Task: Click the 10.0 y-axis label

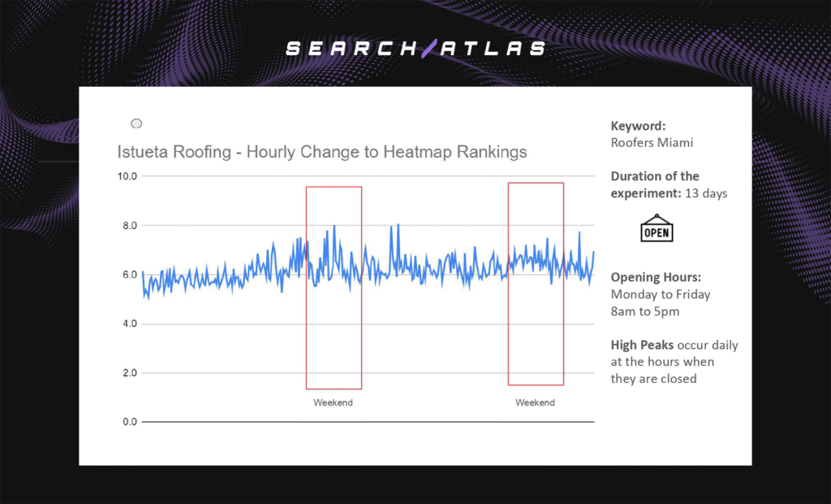Action: (x=127, y=176)
